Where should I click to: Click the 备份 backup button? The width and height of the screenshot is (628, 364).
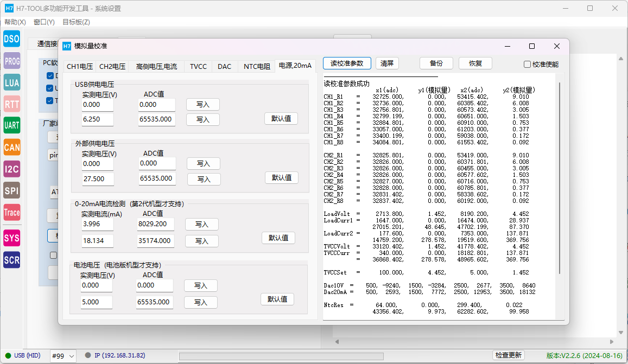(x=436, y=63)
